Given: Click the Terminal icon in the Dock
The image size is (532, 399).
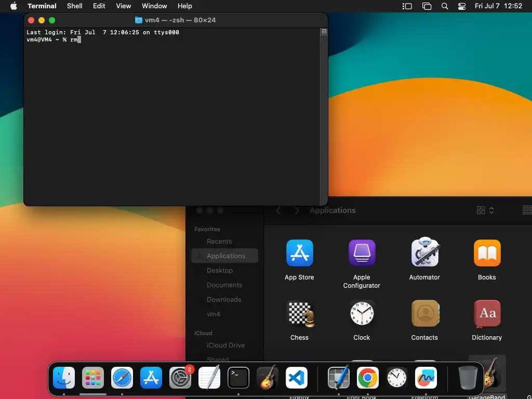Looking at the screenshot, I should (238, 378).
